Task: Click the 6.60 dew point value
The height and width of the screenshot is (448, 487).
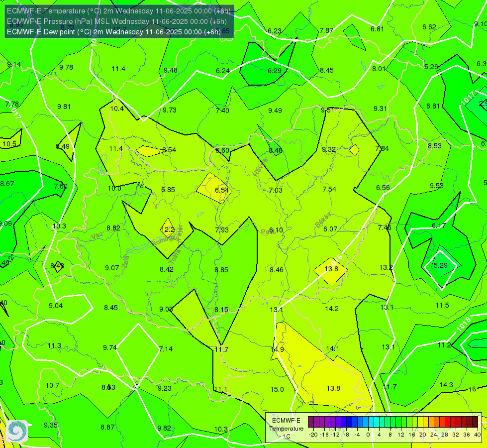Action: (x=222, y=150)
